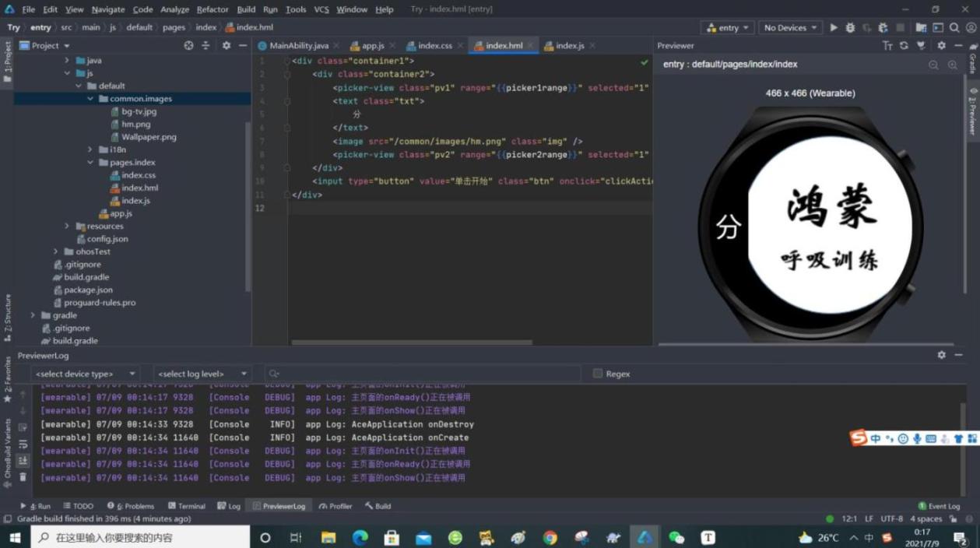Viewport: 980px width, 548px height.
Task: Enable the Regex checkbox
Action: [598, 374]
